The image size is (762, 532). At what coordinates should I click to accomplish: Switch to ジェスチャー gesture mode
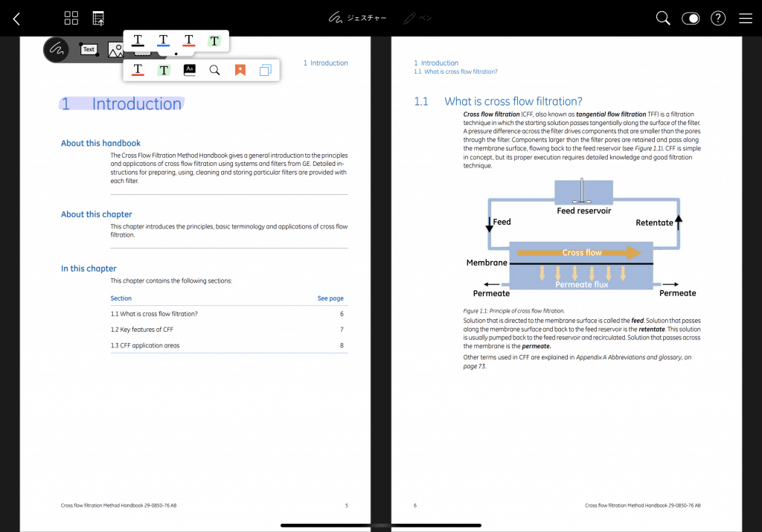point(358,18)
